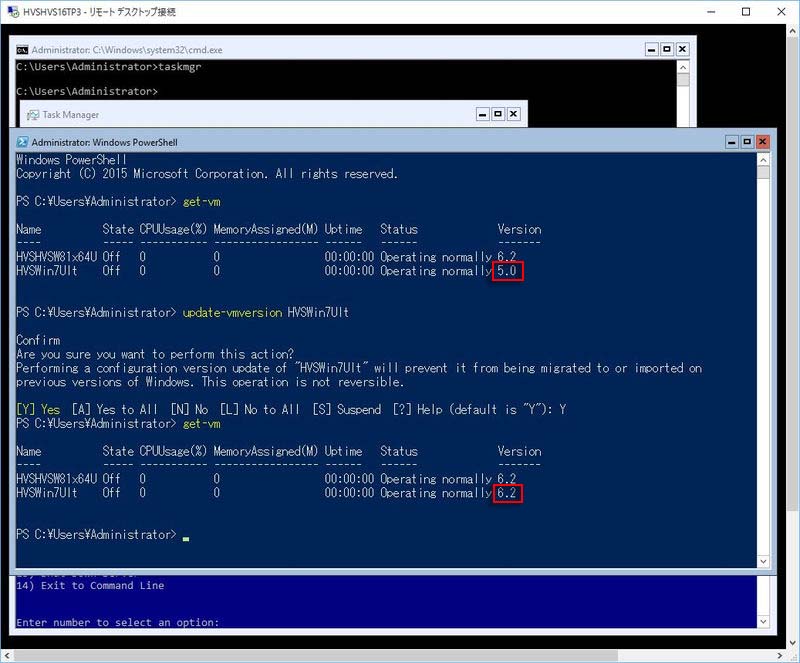
Task: Click the cmd.exe vertical scrollbar thumb
Action: [x=683, y=80]
